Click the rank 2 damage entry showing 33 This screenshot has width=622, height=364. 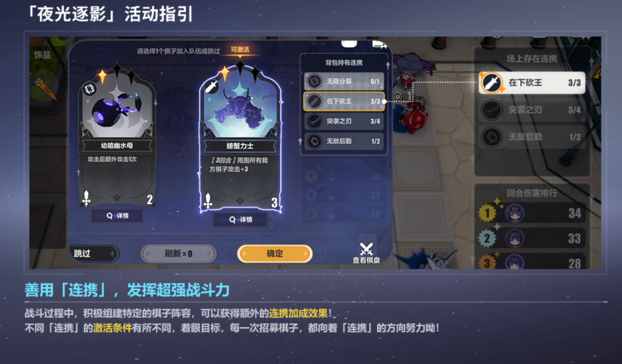pyautogui.click(x=532, y=238)
